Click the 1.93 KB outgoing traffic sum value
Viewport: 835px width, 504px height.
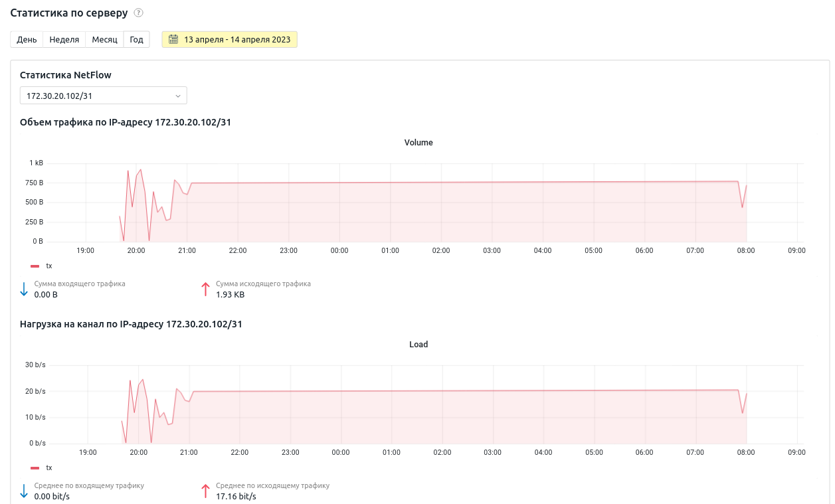tap(230, 294)
